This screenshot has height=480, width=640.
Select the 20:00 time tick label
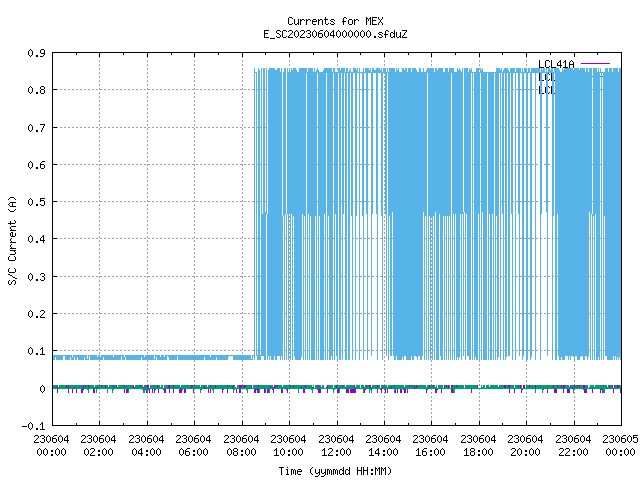(x=525, y=452)
